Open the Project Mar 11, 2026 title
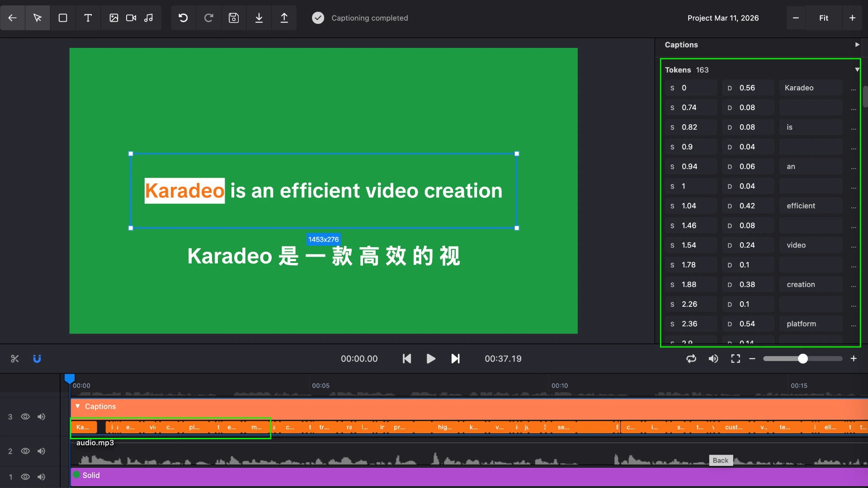This screenshot has height=488, width=868. click(723, 18)
